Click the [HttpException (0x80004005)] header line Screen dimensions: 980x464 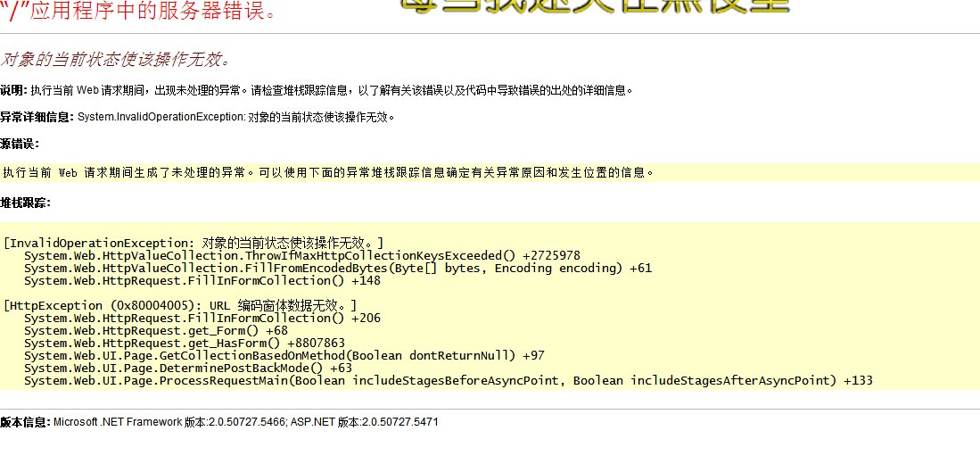pos(179,305)
